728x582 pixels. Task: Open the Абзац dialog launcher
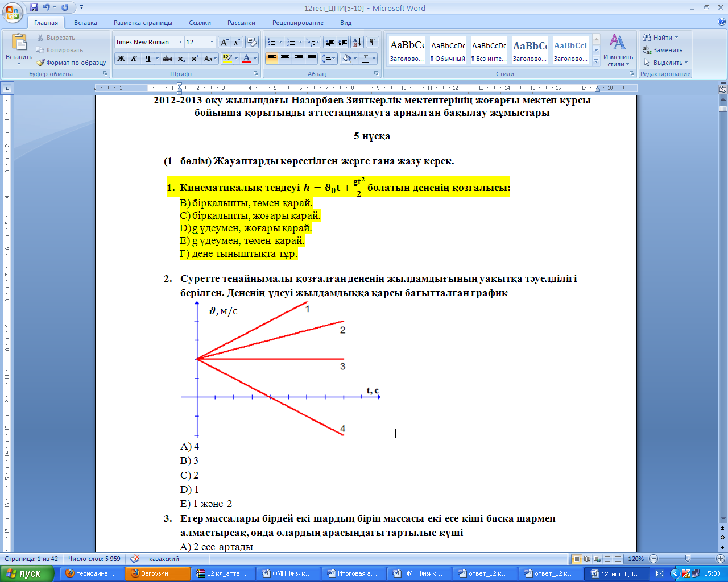pyautogui.click(x=377, y=74)
